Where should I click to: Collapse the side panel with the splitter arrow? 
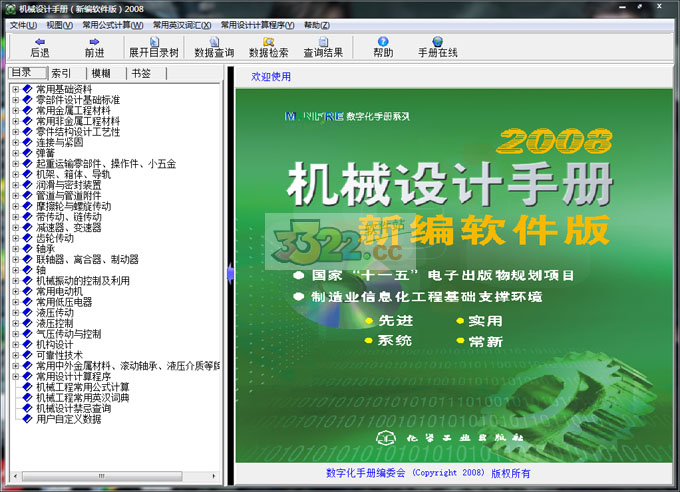(x=230, y=274)
